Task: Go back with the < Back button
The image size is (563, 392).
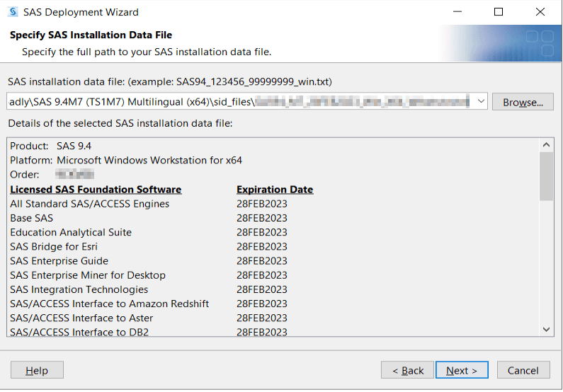Action: 407,370
